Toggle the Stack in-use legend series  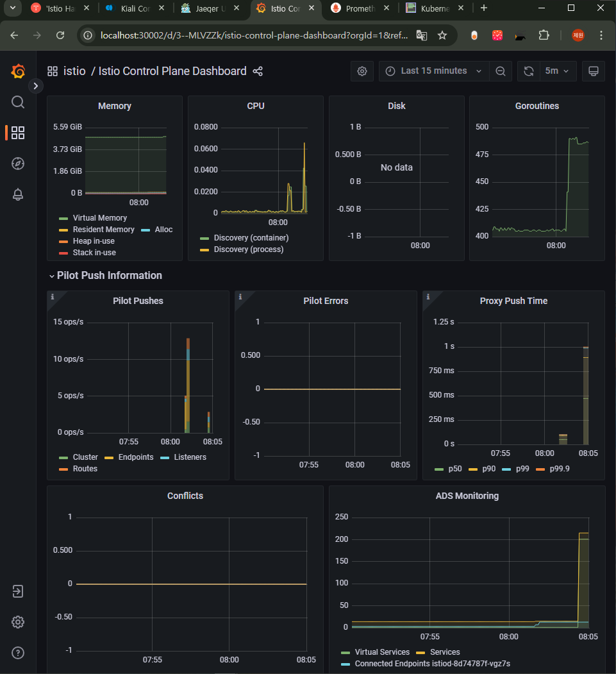coord(94,253)
